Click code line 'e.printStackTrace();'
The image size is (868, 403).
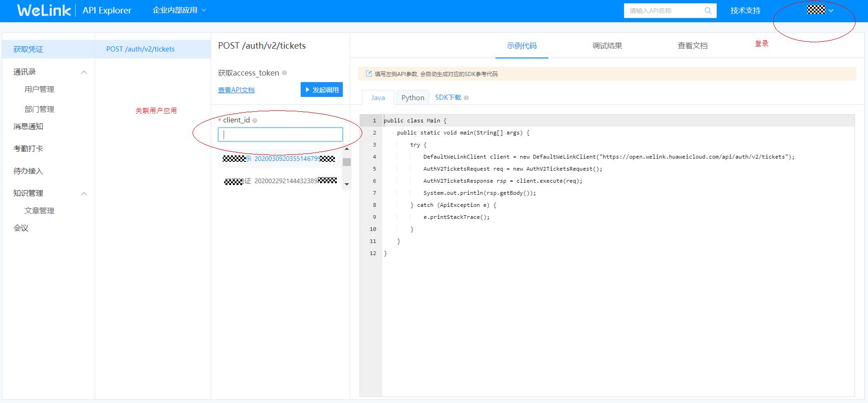457,217
